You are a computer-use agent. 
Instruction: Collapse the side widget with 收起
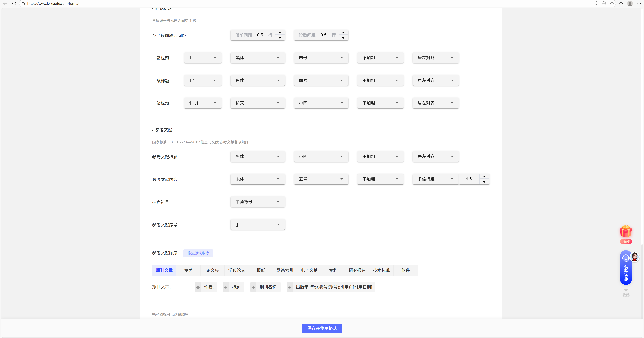point(626,293)
